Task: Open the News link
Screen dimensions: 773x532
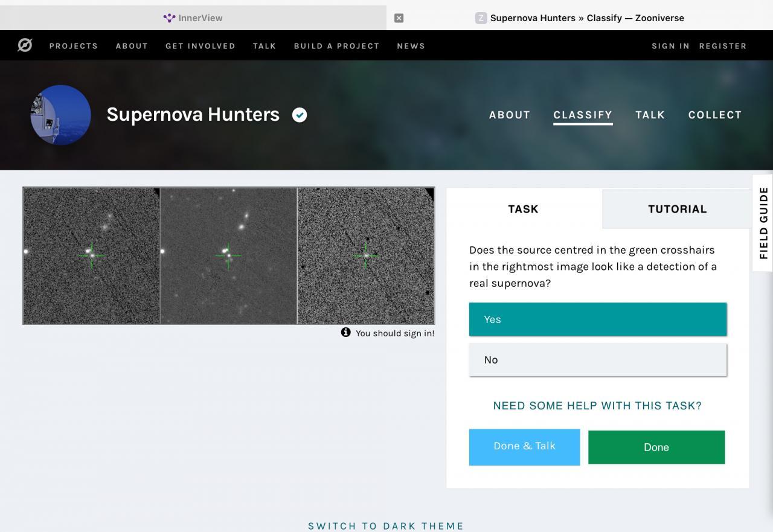Action: pyautogui.click(x=411, y=46)
